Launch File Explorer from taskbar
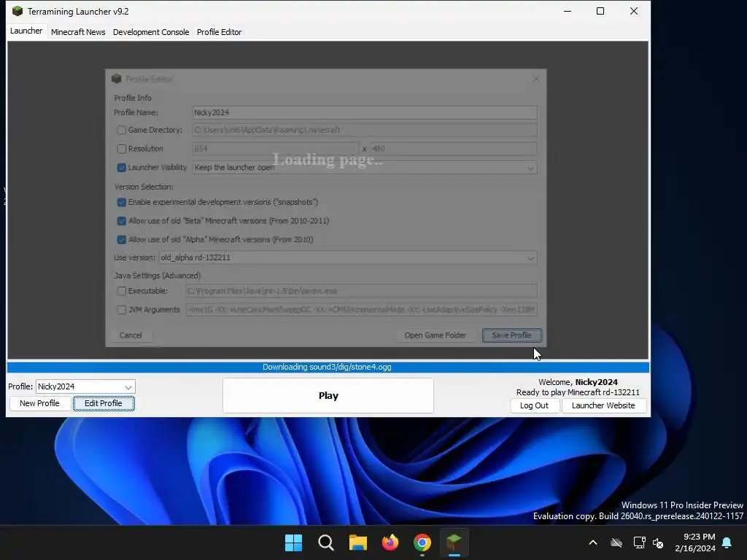The width and height of the screenshot is (747, 560). pyautogui.click(x=357, y=542)
